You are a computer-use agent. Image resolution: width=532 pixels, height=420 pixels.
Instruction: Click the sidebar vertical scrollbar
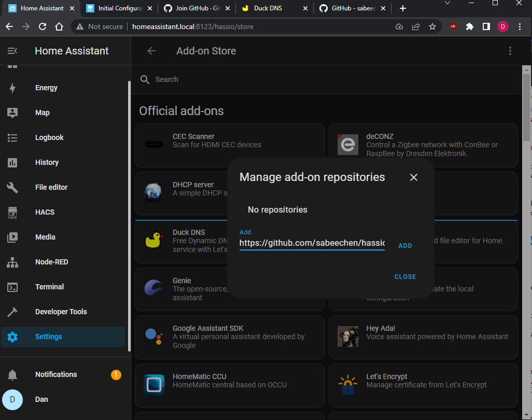click(x=129, y=216)
